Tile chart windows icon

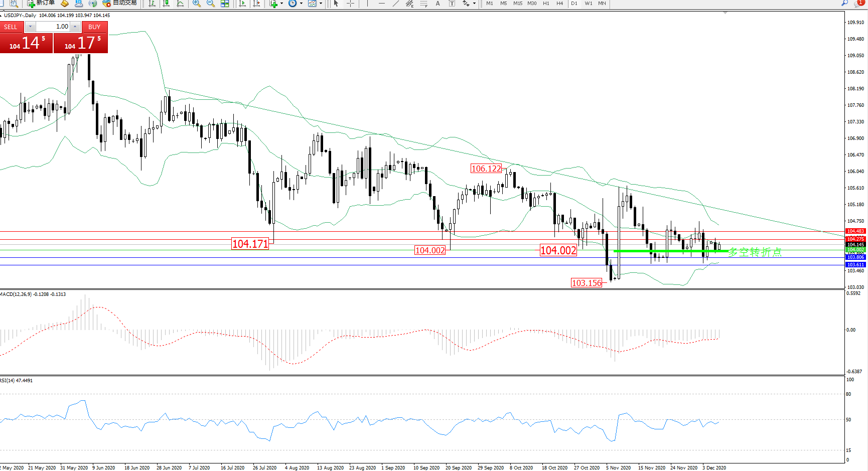[x=225, y=4]
